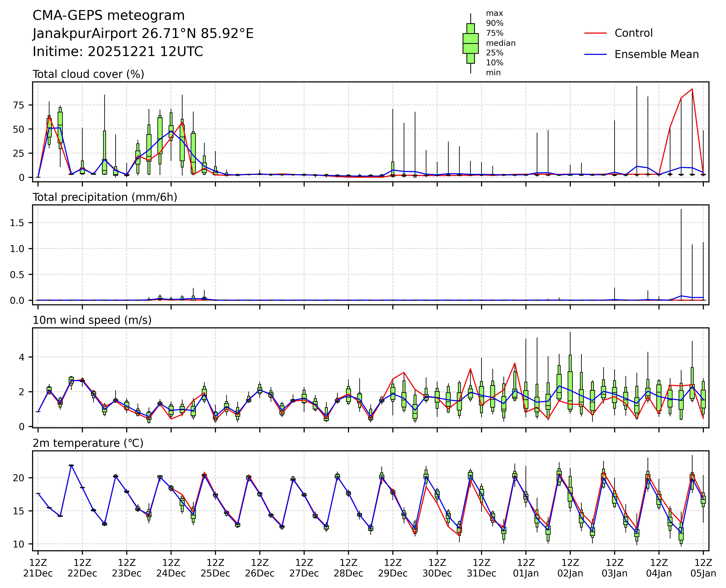Click the green legend box-plot sample
This screenshot has height=588, width=726.
[470, 43]
